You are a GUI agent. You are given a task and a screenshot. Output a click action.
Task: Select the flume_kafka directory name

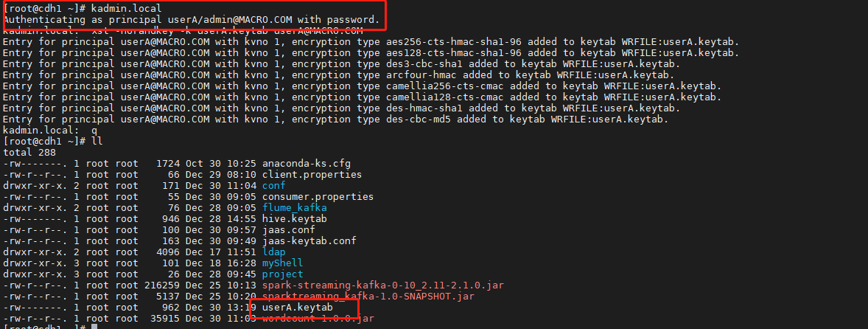tap(294, 208)
